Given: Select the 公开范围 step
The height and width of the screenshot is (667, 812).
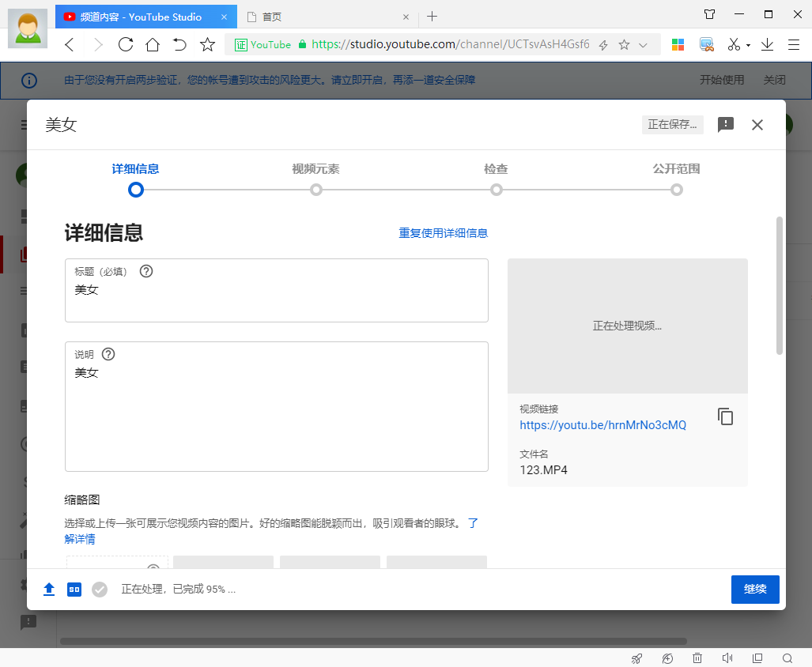Looking at the screenshot, I should coord(676,179).
